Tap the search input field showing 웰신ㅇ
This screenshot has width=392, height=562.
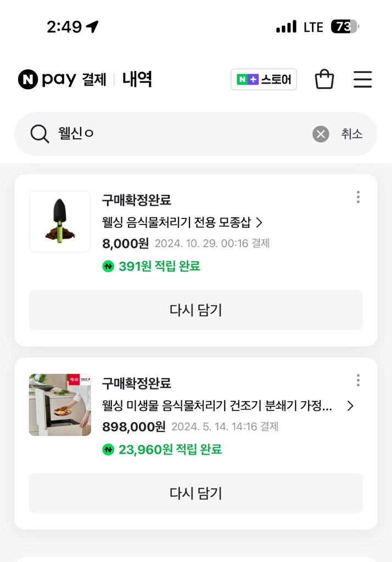[x=137, y=133]
